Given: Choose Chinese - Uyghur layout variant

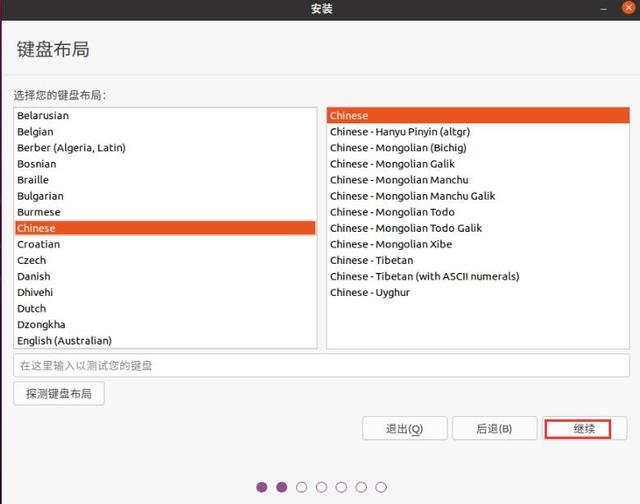Looking at the screenshot, I should click(478, 292).
